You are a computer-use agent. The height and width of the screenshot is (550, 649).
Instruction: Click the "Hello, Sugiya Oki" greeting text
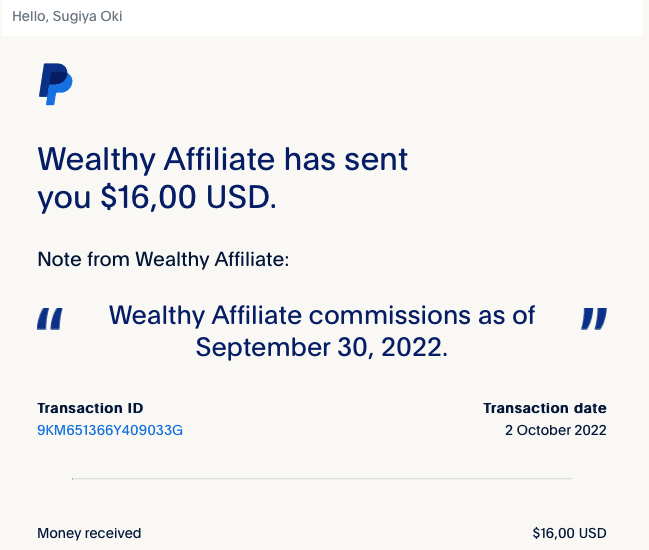(x=67, y=17)
